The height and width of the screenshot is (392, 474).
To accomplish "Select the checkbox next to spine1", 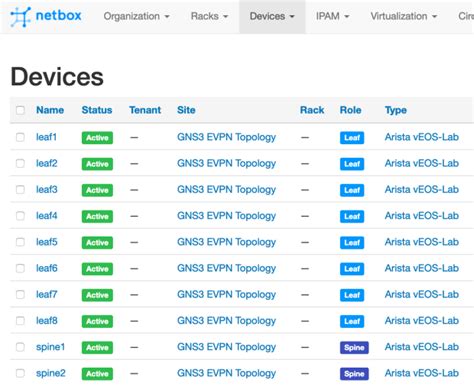I will pyautogui.click(x=20, y=347).
